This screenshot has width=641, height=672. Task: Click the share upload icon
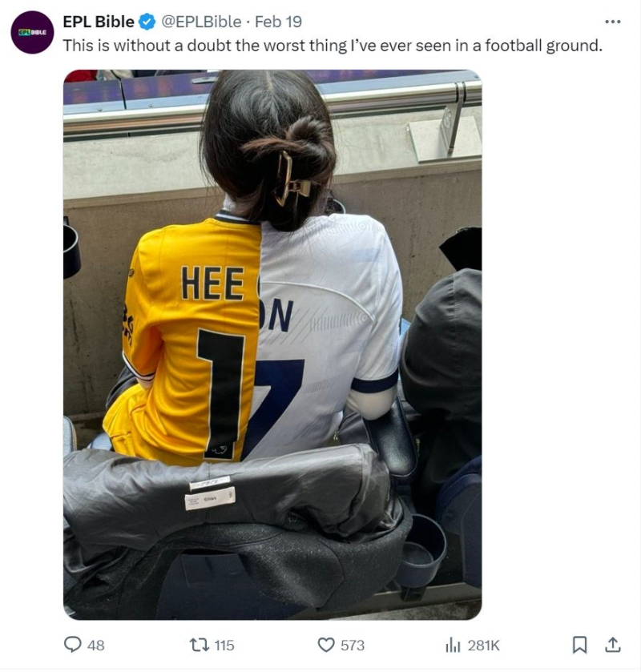tap(613, 645)
